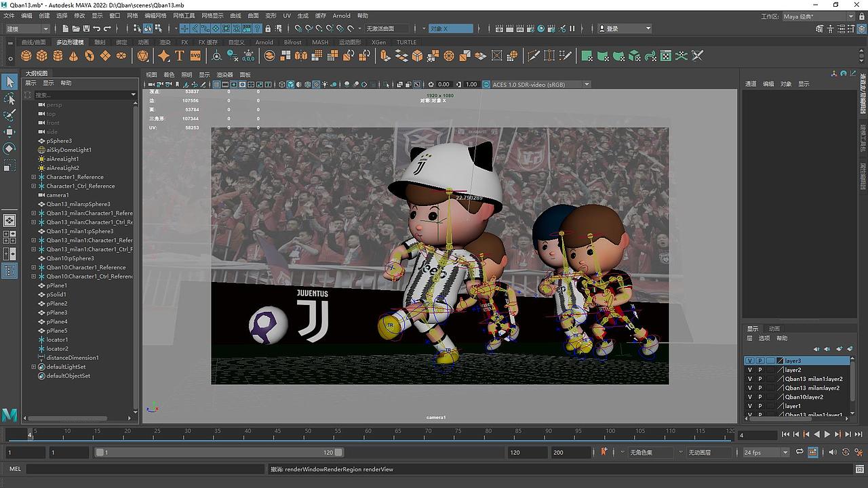
Task: Click 通道 in the Channel Box
Action: (x=751, y=84)
